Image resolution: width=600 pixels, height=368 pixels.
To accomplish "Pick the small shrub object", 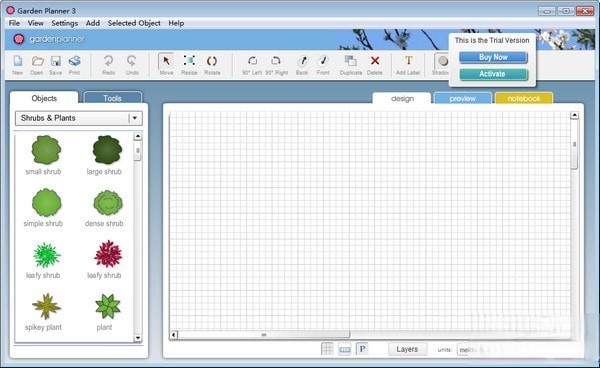I will coord(46,150).
